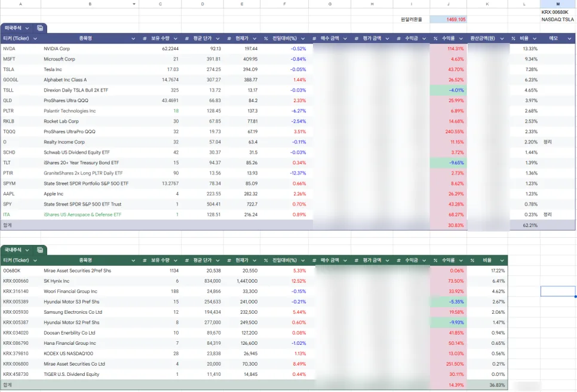Select 미국주식 total return 30.83%

point(448,225)
